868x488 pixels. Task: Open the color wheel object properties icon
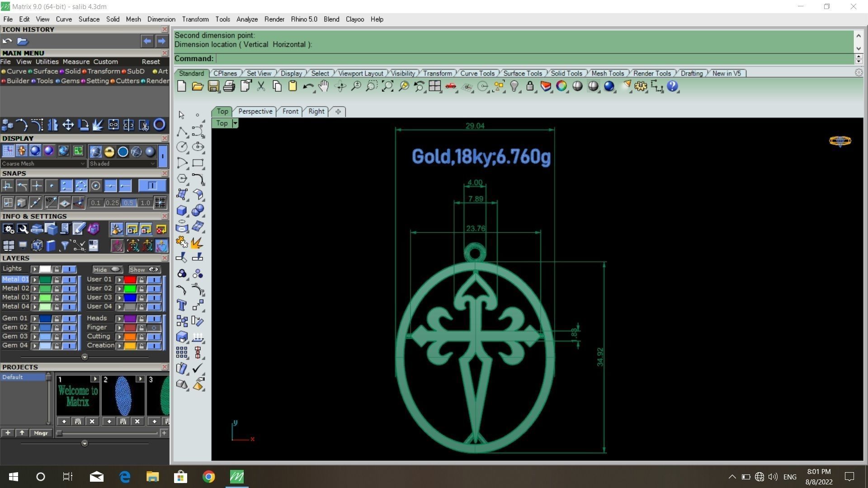[x=561, y=86]
